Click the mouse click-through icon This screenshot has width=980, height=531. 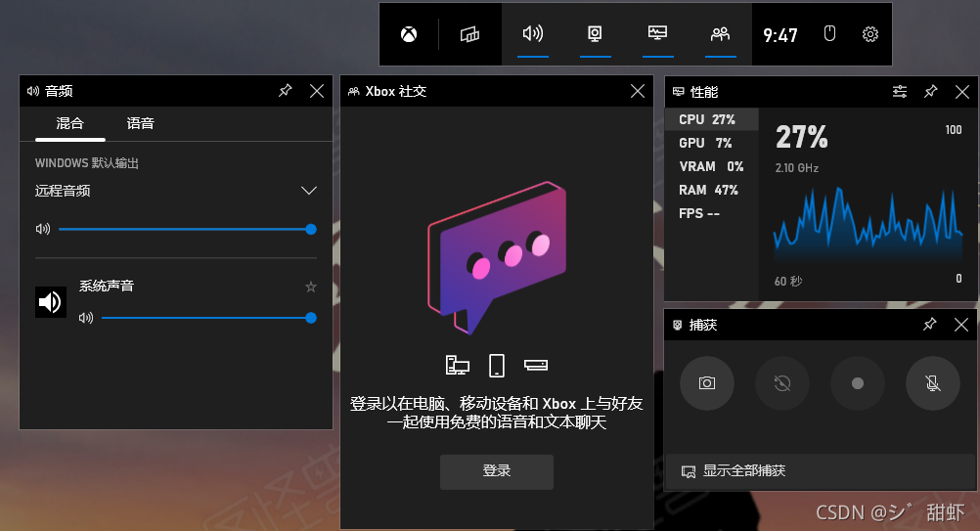[x=829, y=33]
